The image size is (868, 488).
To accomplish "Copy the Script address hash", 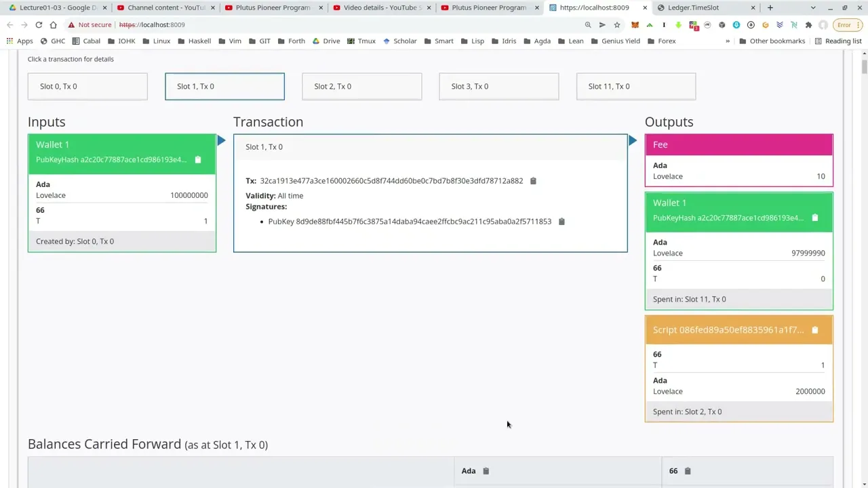I will 815,330.
